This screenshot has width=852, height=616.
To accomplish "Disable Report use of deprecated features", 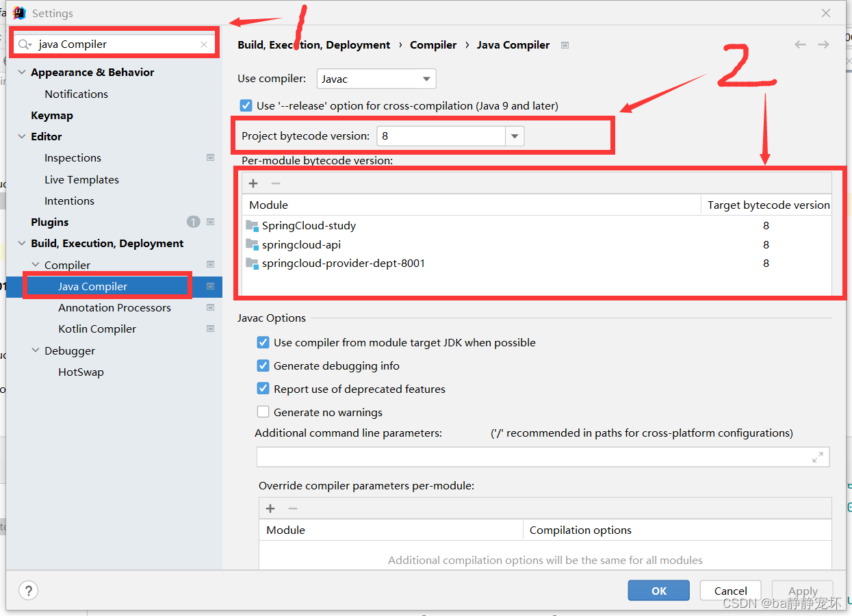I will 263,388.
